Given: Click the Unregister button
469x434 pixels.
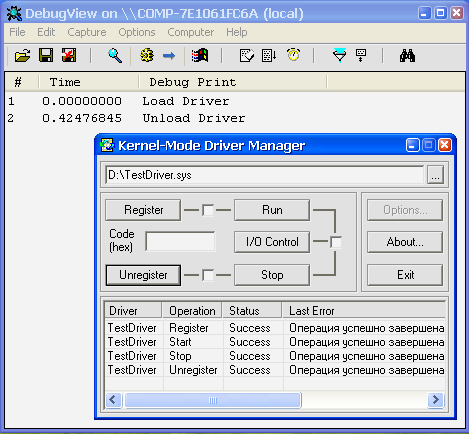Looking at the screenshot, I should tap(143, 275).
